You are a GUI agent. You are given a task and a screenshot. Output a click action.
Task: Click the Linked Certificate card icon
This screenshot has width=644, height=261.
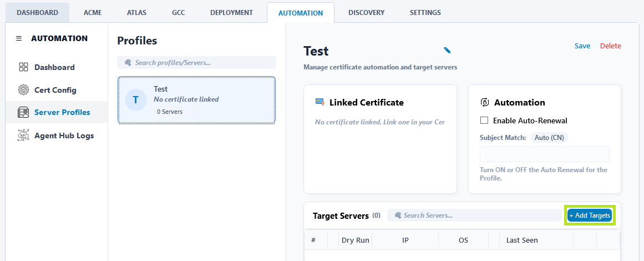(320, 102)
